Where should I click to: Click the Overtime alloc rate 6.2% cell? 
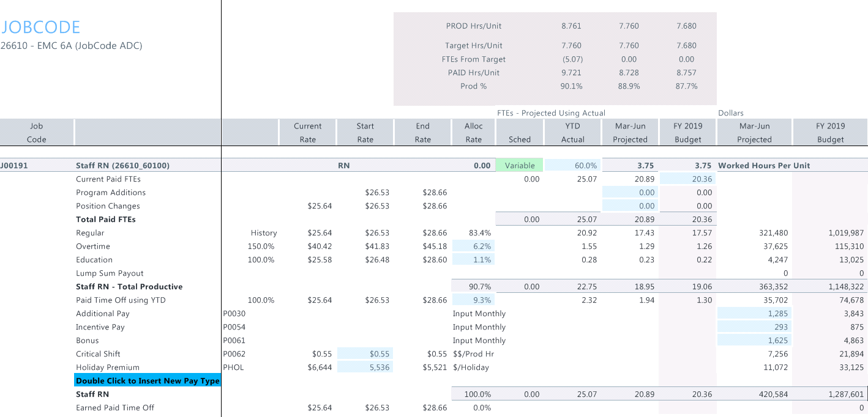(x=473, y=246)
